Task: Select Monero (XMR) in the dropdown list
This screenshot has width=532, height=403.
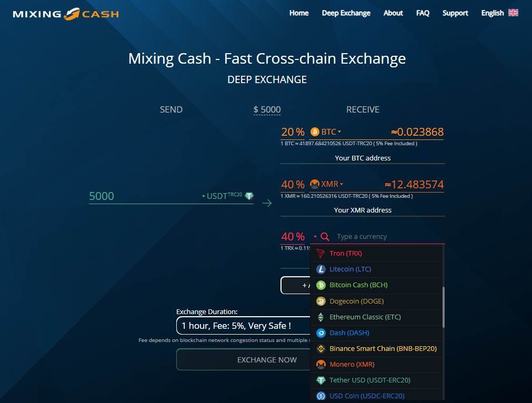Action: pos(377,364)
